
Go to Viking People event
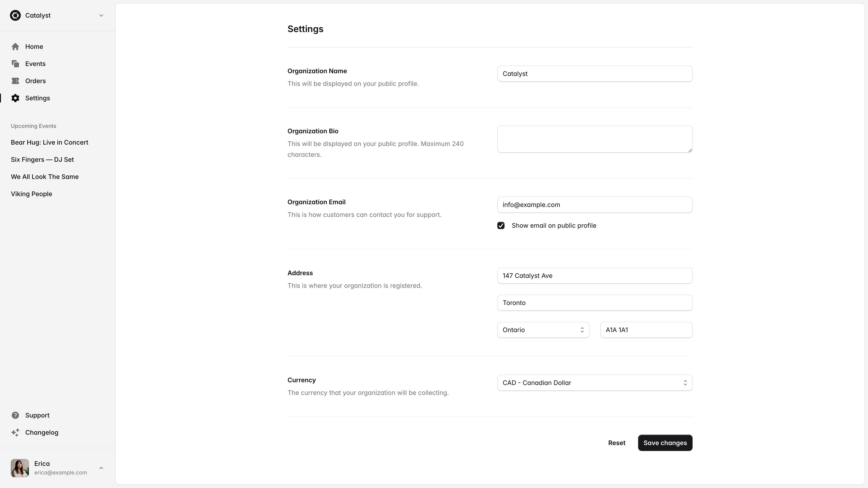tap(31, 194)
